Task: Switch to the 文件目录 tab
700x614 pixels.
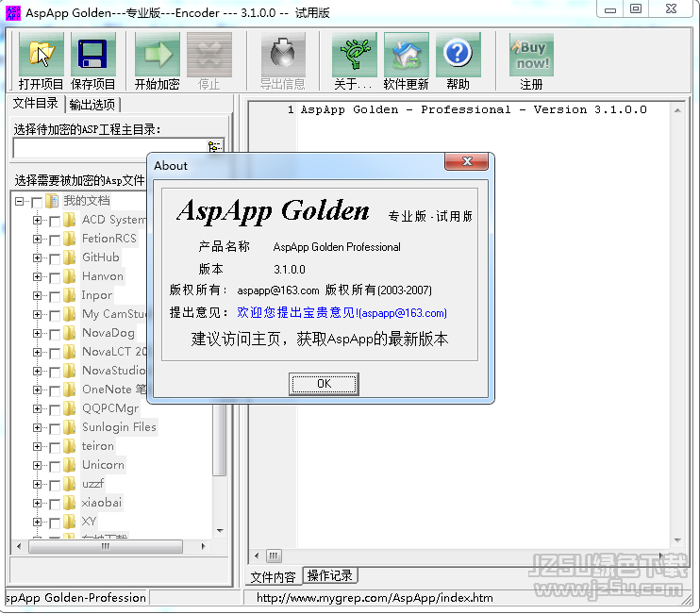Action: pyautogui.click(x=35, y=104)
